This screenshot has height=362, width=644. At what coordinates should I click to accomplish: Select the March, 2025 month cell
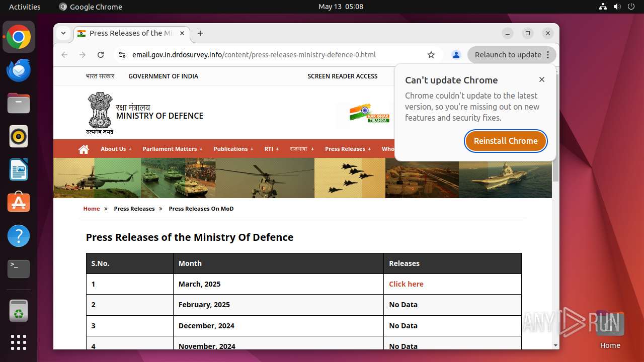(x=278, y=284)
